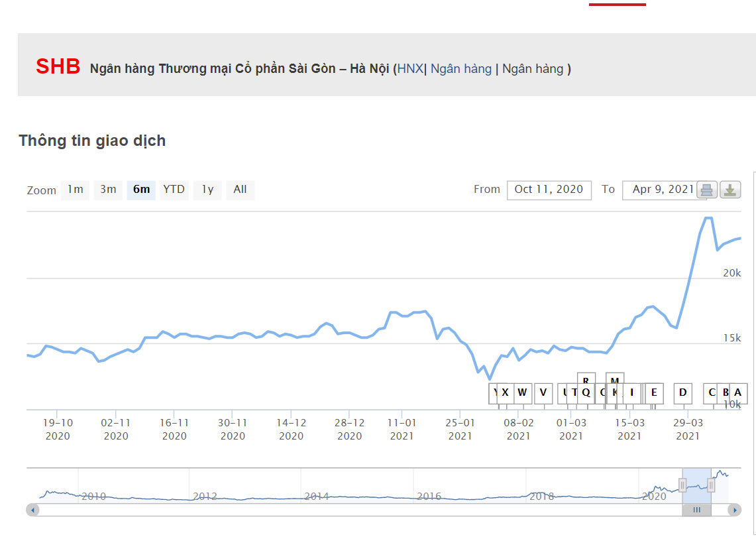Viewport: 756px width, 539px height.
Task: Click the print chart icon
Action: [x=706, y=190]
